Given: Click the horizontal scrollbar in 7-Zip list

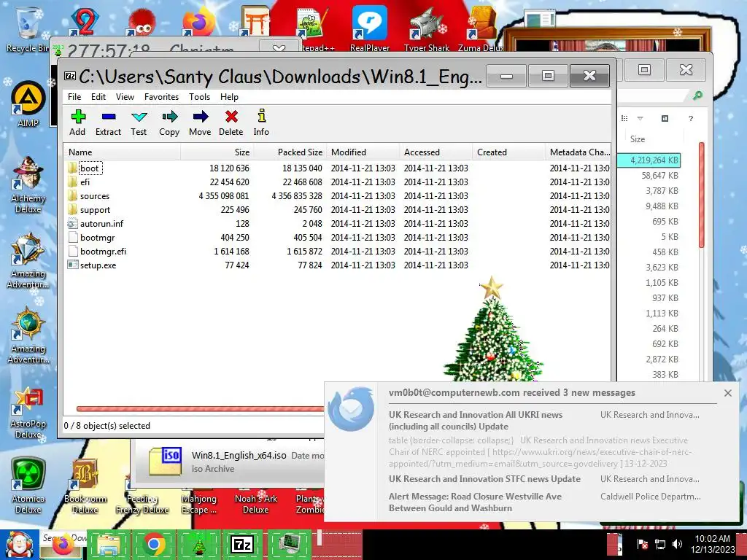Looking at the screenshot, I should click(200, 408).
